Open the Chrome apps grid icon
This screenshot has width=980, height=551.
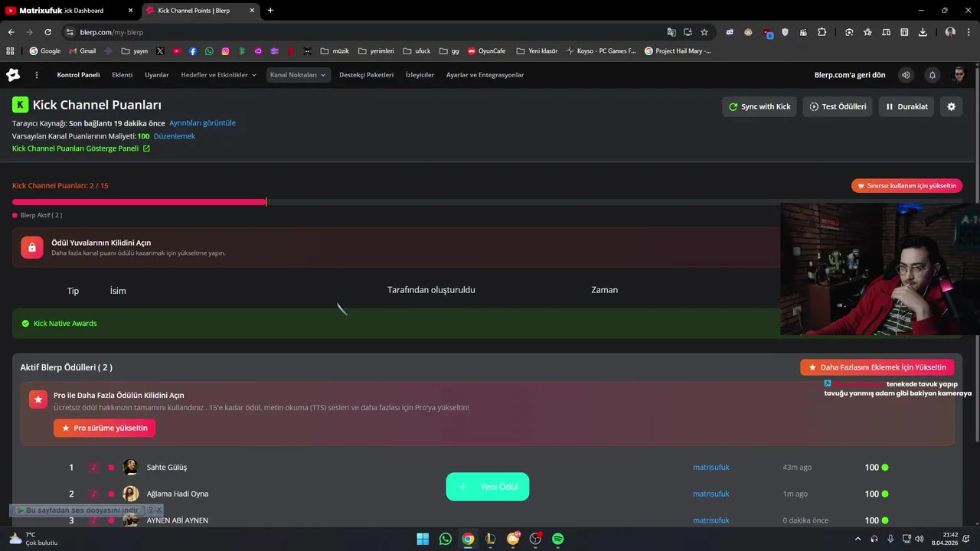point(10,51)
